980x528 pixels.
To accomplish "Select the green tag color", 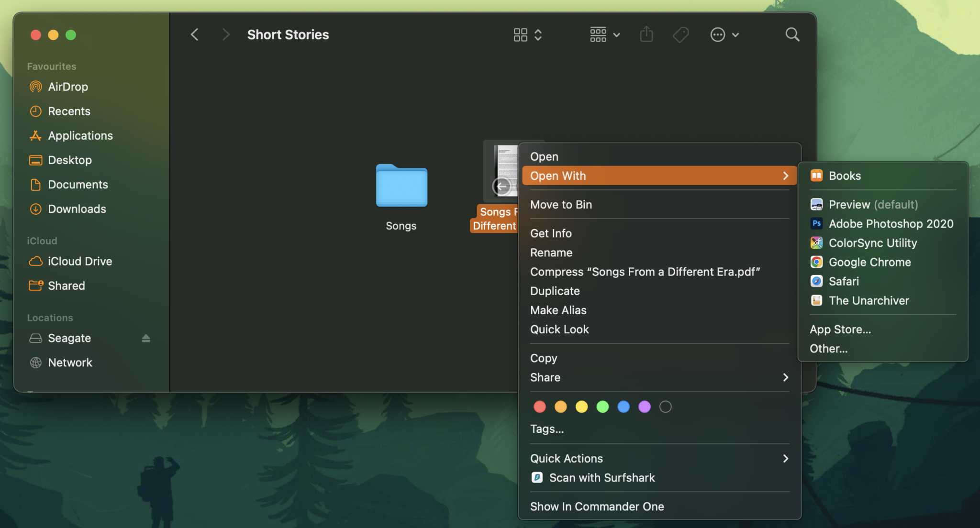I will [602, 407].
